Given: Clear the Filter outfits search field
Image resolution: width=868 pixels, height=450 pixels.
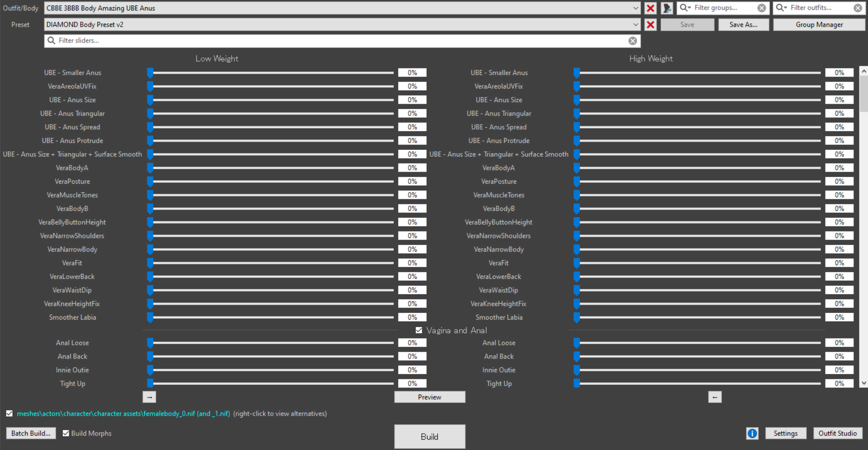Looking at the screenshot, I should tap(858, 8).
